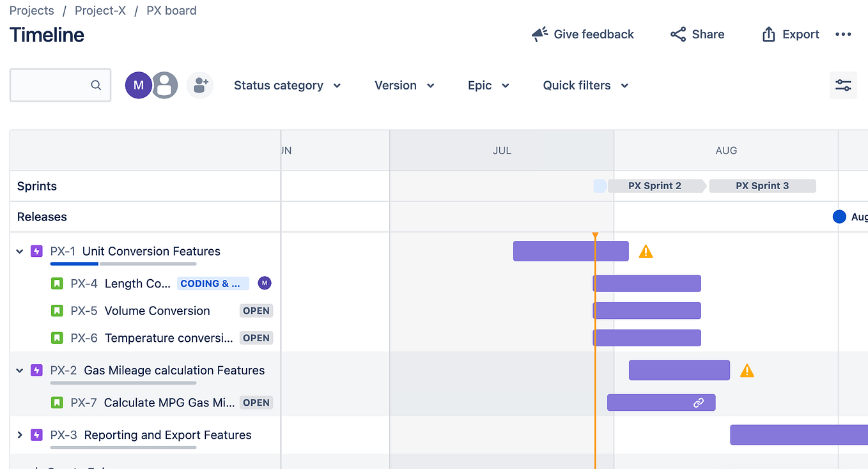Collapse the PX-1 Unit Conversion epic
Viewport: 868px width, 469px height.
[x=20, y=251]
